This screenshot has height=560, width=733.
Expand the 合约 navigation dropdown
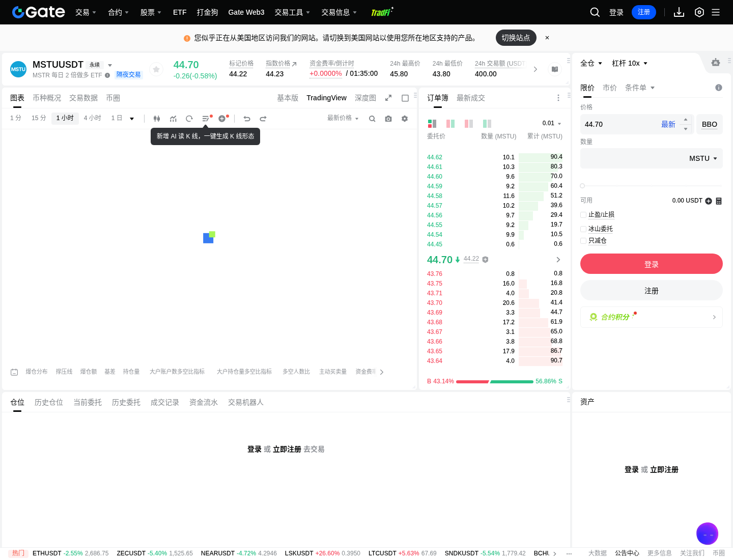[x=118, y=12]
